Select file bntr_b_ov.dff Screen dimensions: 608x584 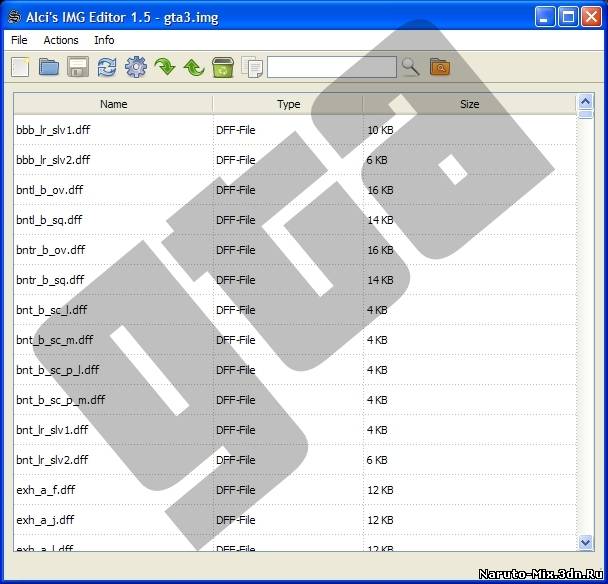point(50,250)
